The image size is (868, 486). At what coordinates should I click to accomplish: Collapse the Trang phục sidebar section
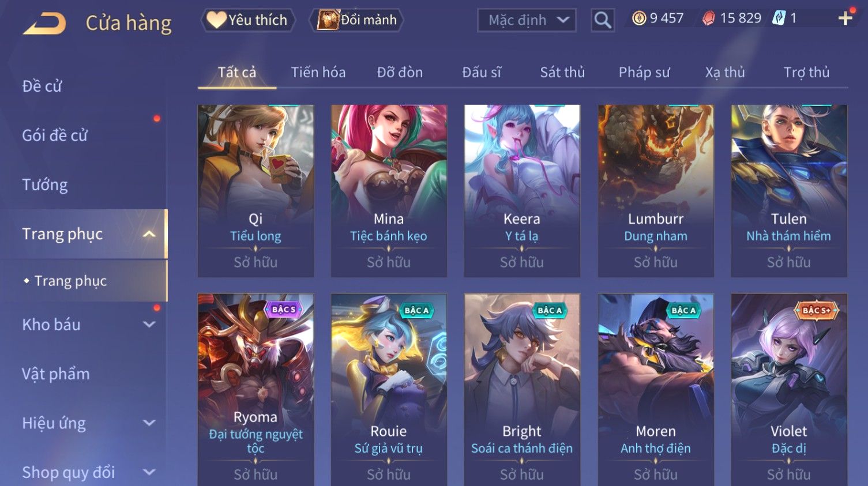coord(149,234)
